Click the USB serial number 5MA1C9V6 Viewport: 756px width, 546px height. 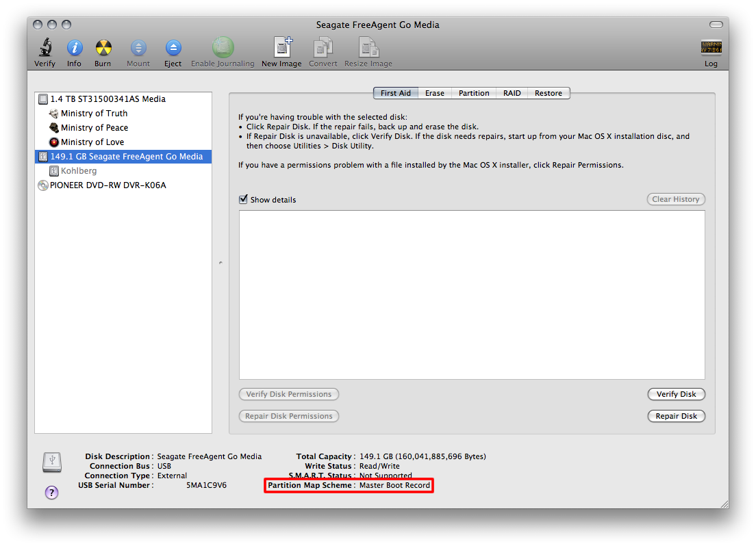coord(206,485)
